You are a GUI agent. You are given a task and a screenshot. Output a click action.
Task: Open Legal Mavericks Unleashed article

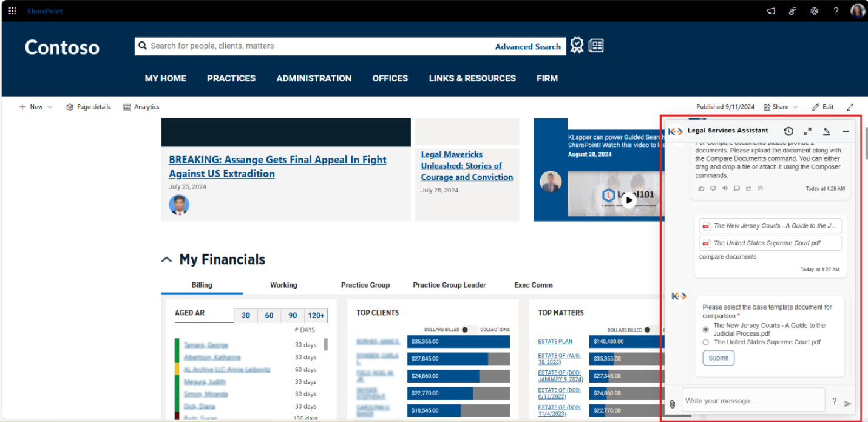(467, 166)
